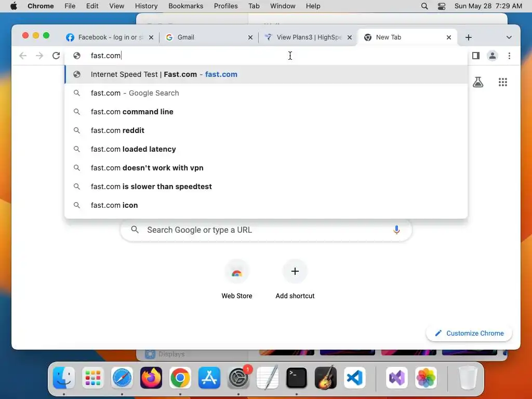Open Google Chrome from the Dock
The height and width of the screenshot is (399, 532).
pyautogui.click(x=180, y=378)
